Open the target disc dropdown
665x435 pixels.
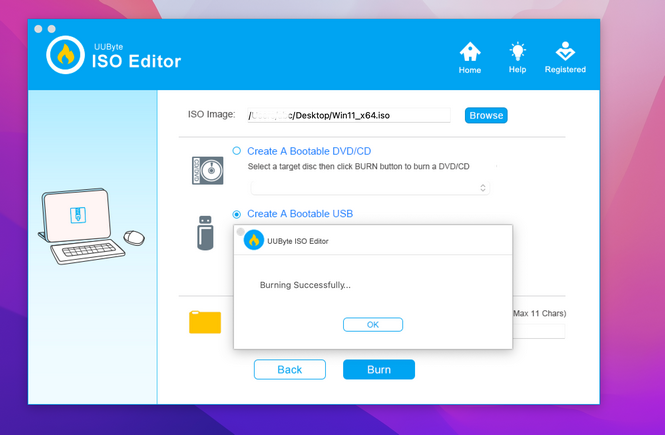tap(370, 188)
